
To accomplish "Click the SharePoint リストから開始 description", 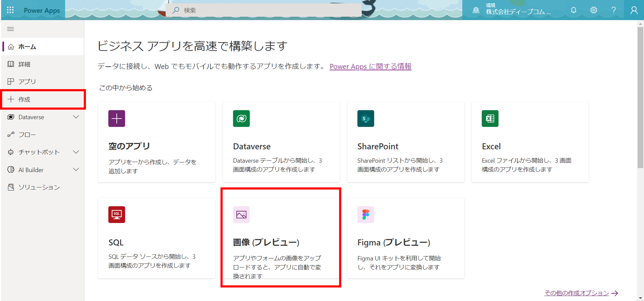I will pyautogui.click(x=400, y=165).
